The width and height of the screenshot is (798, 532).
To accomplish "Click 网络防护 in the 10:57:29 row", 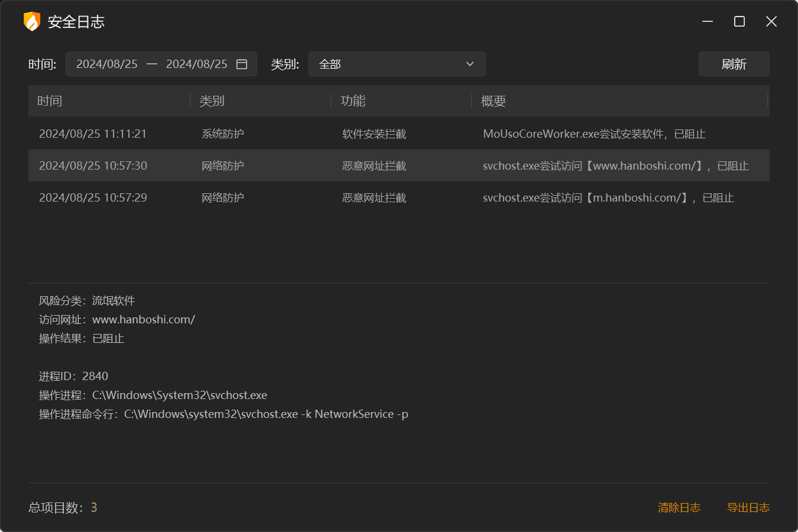I will click(x=223, y=197).
